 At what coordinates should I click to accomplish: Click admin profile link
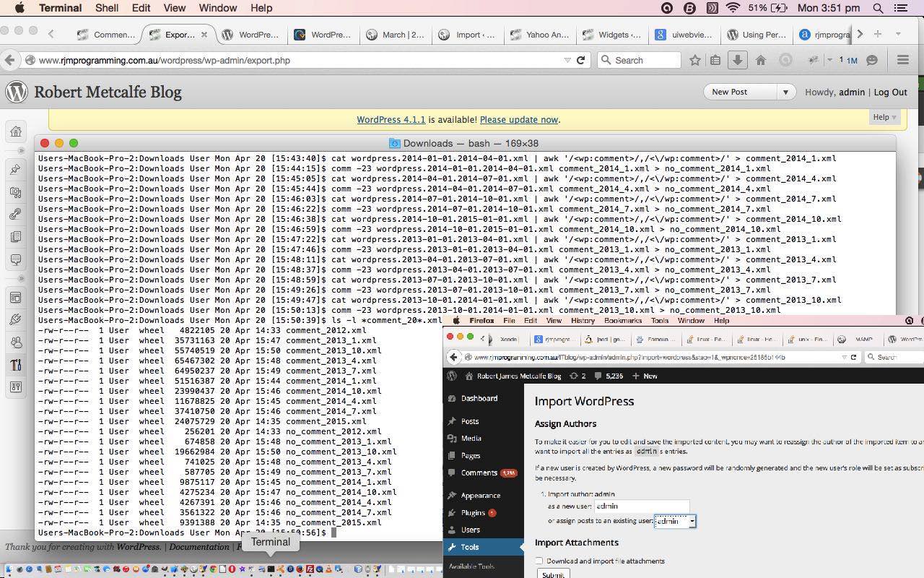click(851, 92)
